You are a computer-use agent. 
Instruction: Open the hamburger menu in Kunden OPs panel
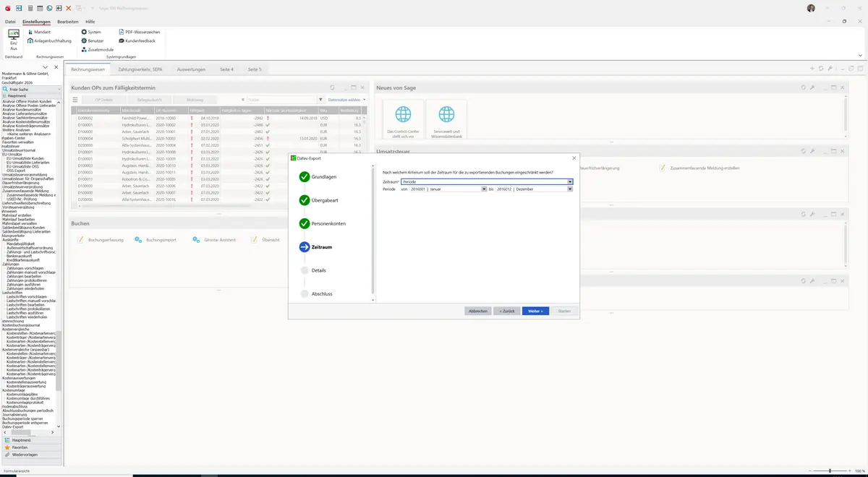tap(75, 100)
